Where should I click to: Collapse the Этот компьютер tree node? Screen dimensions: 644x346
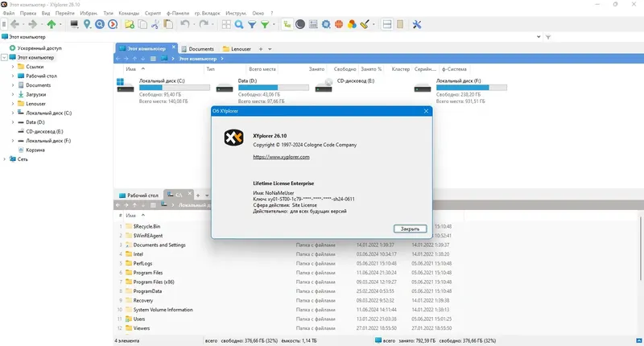[x=4, y=57]
